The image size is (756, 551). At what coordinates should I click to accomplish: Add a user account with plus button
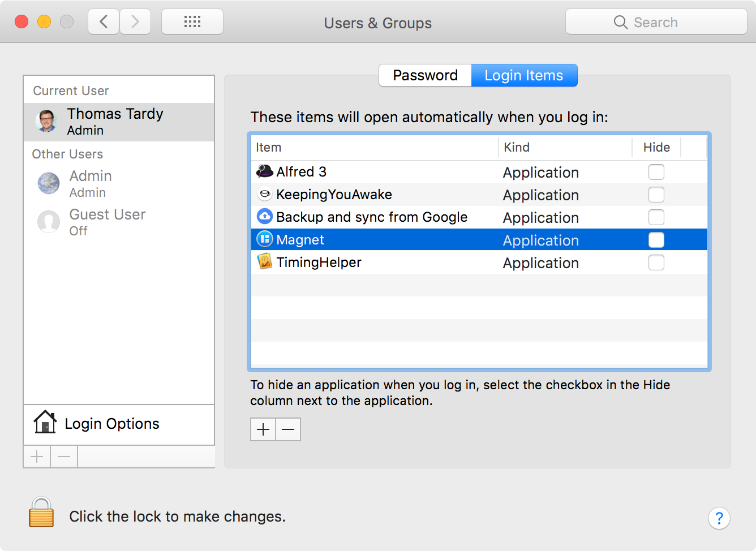pos(37,457)
